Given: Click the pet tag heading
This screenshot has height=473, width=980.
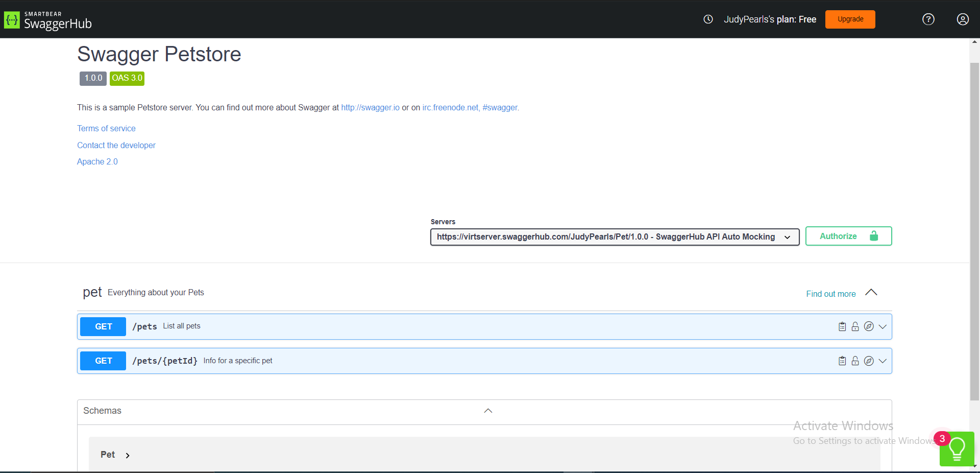Looking at the screenshot, I should click(x=92, y=293).
